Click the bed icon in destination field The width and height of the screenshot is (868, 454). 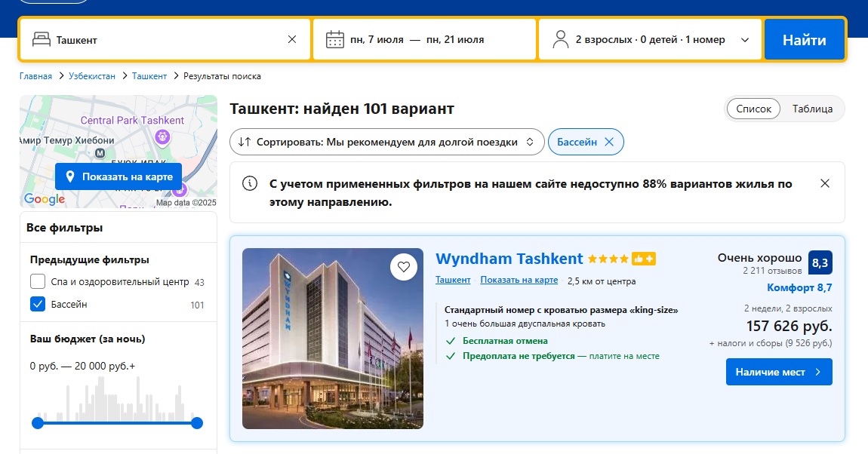click(x=42, y=39)
